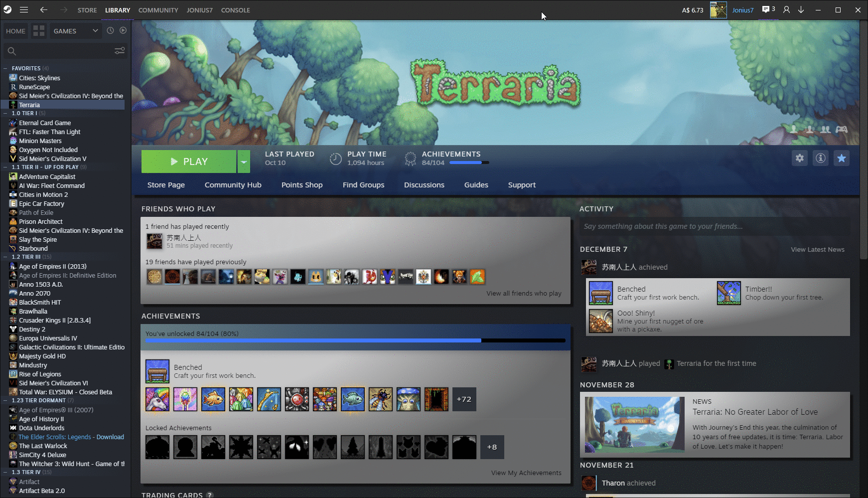Show +72 more unlocked achievements

[464, 399]
